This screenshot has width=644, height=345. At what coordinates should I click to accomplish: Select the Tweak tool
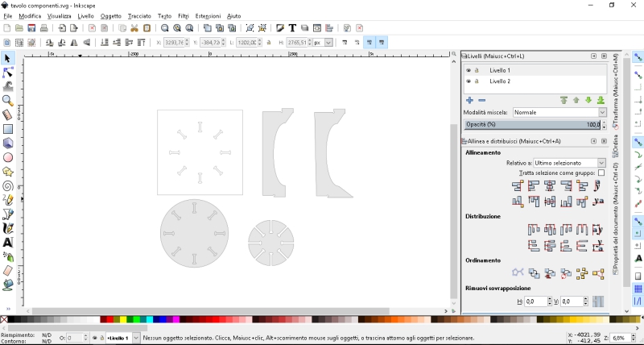click(x=7, y=87)
